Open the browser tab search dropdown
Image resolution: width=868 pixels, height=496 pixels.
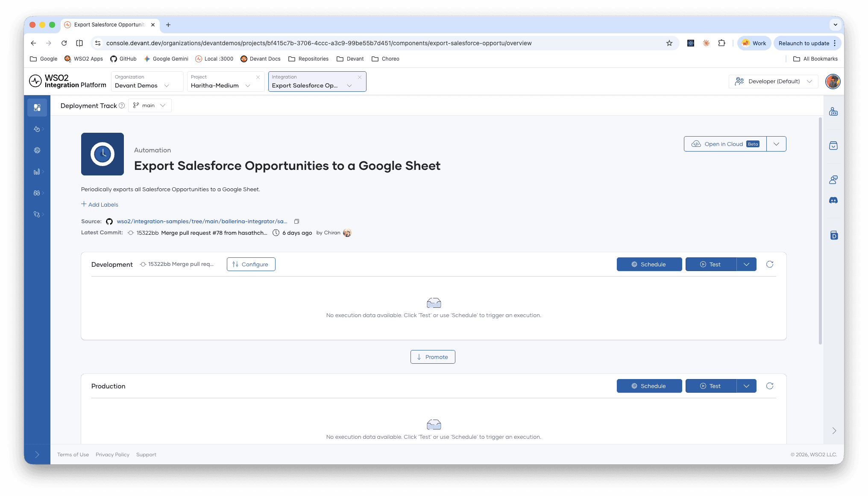coord(835,25)
